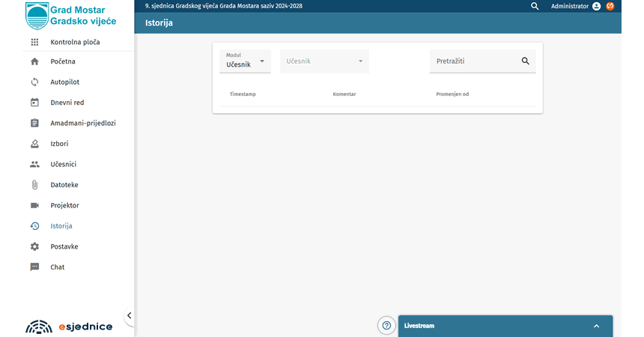
Task: Open the Kontrolna ploča grid icon
Action: coord(34,42)
